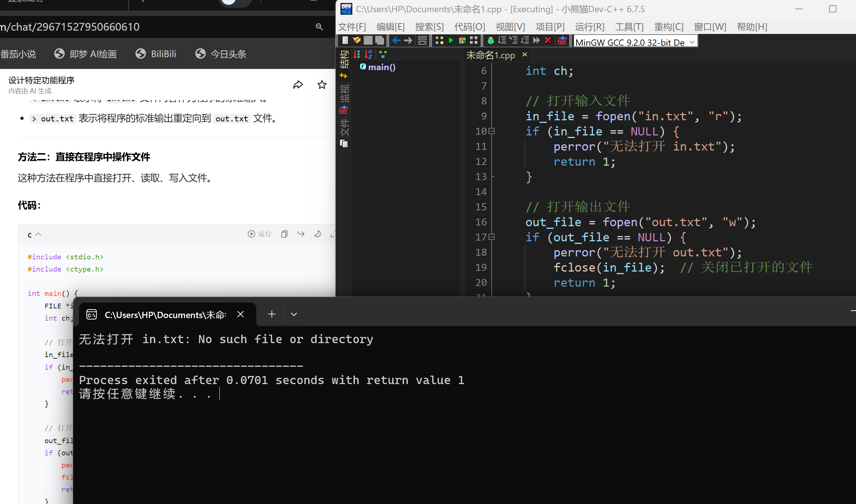Open the 运行[R] menu

589,27
